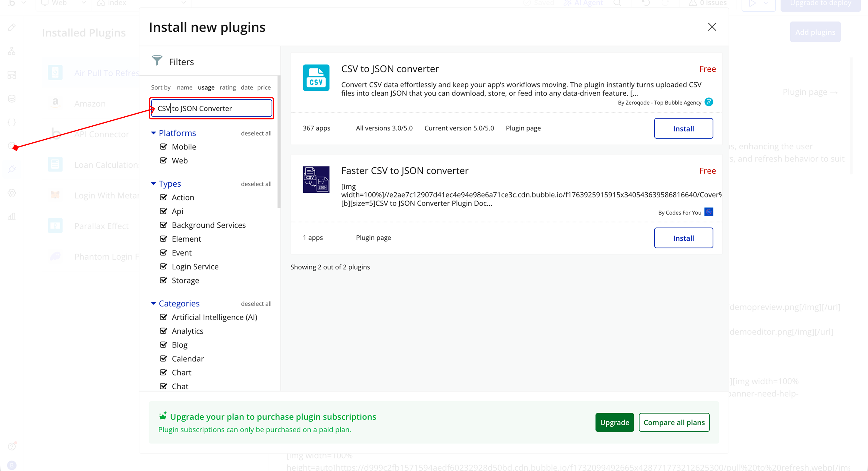The image size is (868, 471).
Task: Uncheck the Background Services type checkbox
Action: (x=163, y=225)
